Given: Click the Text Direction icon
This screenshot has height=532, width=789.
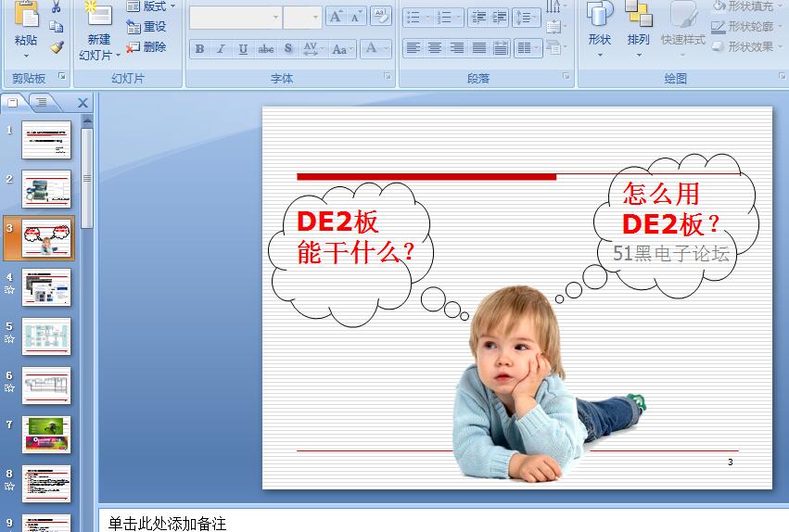Looking at the screenshot, I should [x=554, y=6].
